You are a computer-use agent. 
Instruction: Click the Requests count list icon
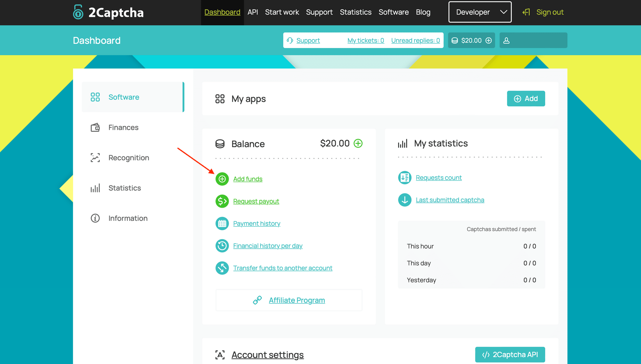pyautogui.click(x=405, y=178)
